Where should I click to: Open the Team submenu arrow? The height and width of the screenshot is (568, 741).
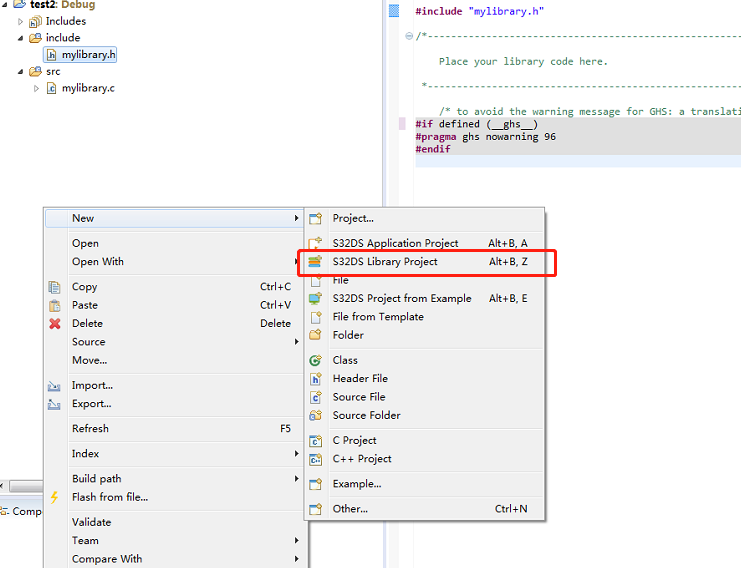[296, 541]
